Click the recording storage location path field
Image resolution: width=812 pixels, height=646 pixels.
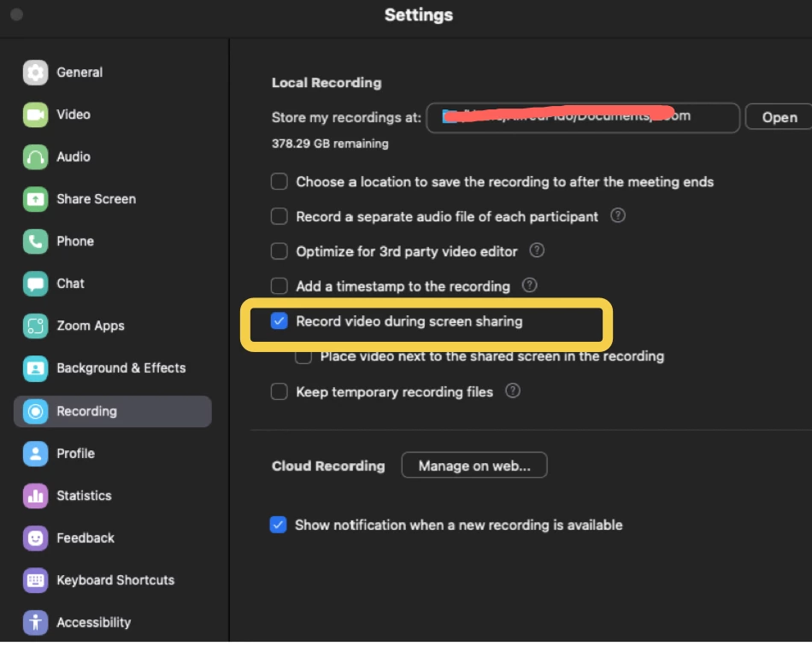583,118
